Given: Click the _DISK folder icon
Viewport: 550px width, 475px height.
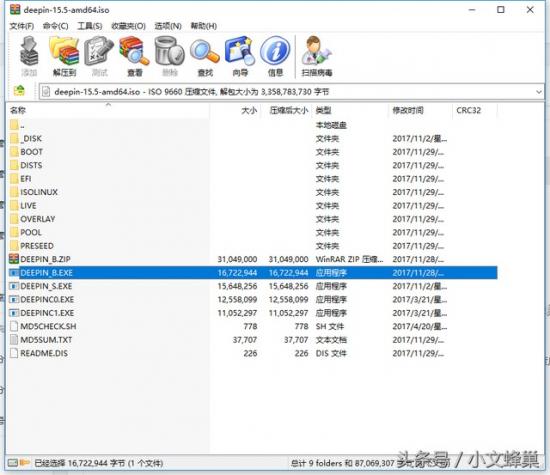Looking at the screenshot, I should pyautogui.click(x=14, y=138).
